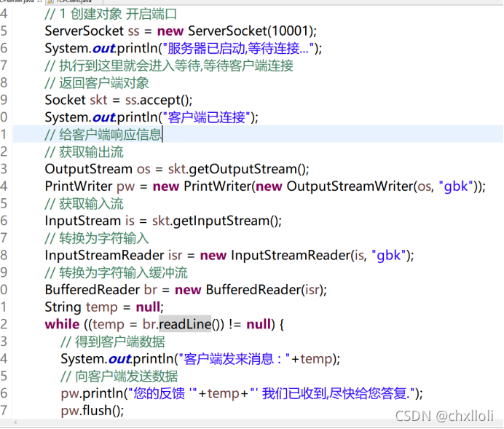Click the comment '// 获取输入流'
This screenshot has width=504, height=429.
click(x=84, y=204)
